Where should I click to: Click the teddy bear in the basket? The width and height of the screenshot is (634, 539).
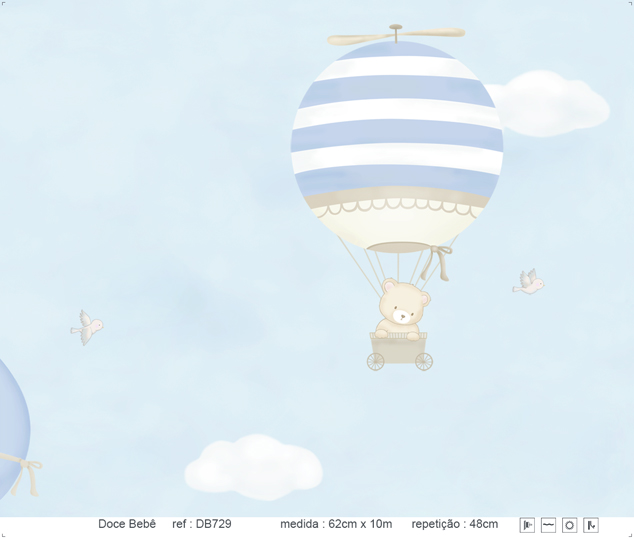403,308
